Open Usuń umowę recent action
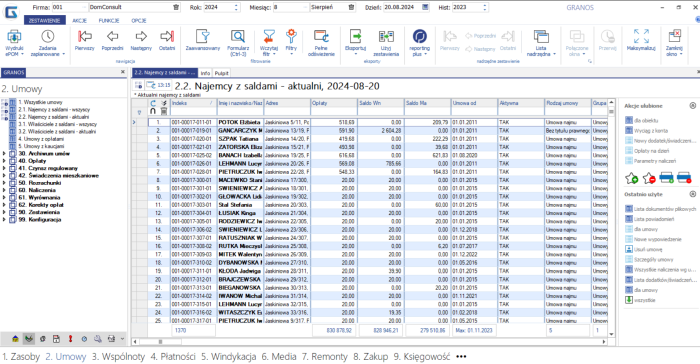 (x=648, y=250)
